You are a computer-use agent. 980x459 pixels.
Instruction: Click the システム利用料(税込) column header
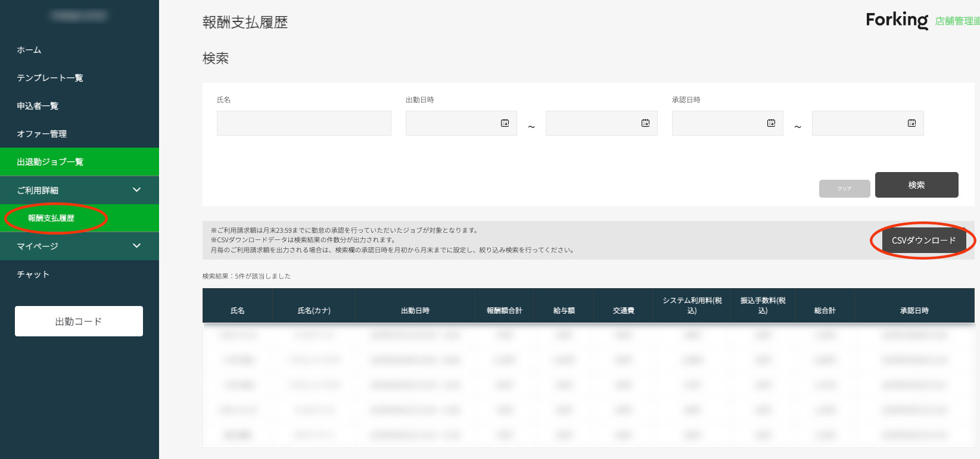coord(692,305)
